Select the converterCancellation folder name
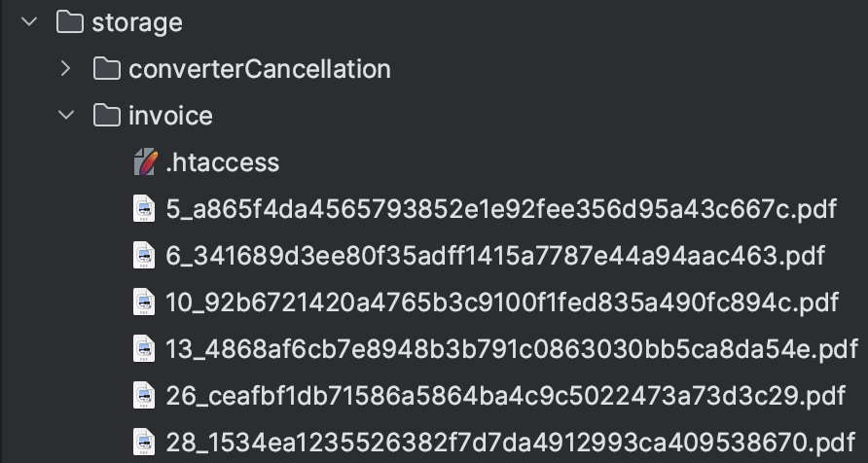 (260, 69)
